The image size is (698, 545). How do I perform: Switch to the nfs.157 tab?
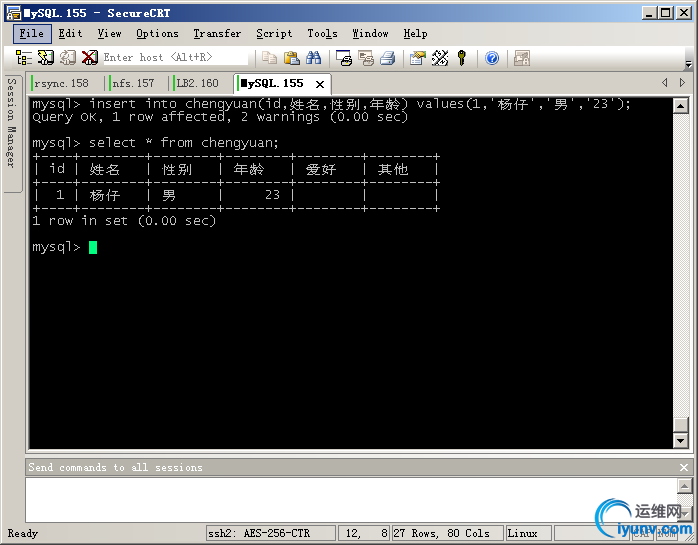134,83
